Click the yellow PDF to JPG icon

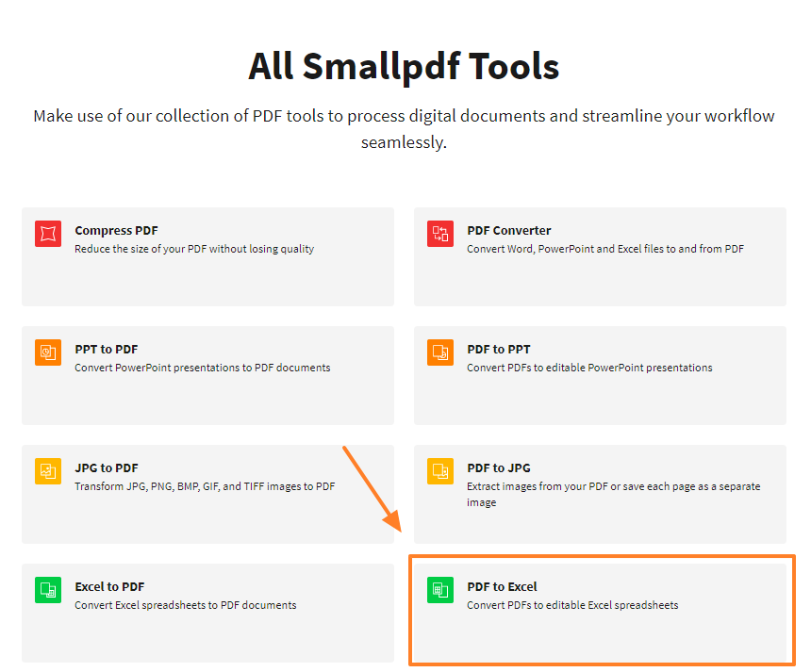440,471
